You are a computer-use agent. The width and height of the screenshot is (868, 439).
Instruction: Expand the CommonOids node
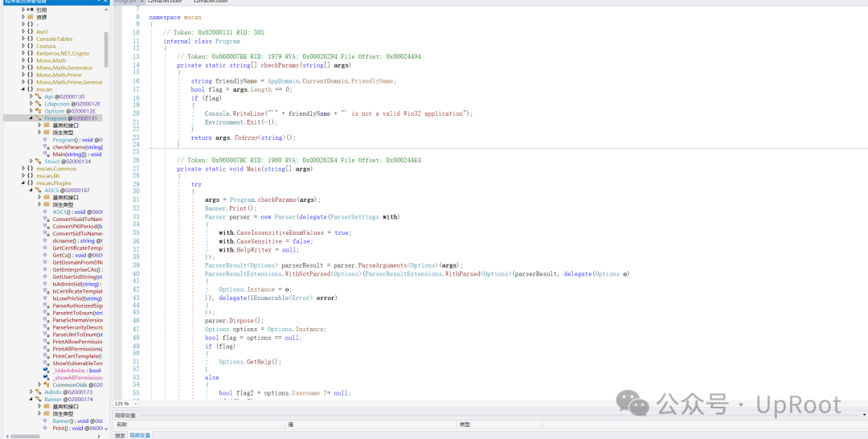(x=40, y=384)
